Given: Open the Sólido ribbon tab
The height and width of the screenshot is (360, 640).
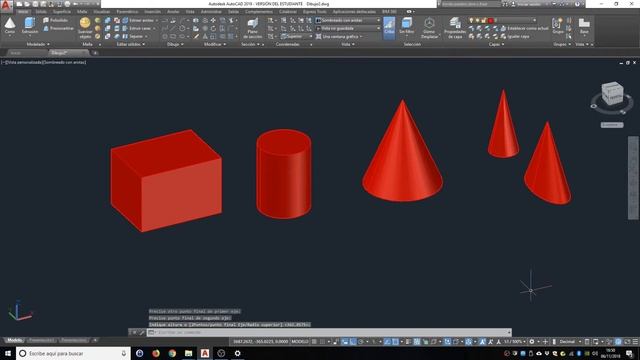Looking at the screenshot, I should point(41,11).
